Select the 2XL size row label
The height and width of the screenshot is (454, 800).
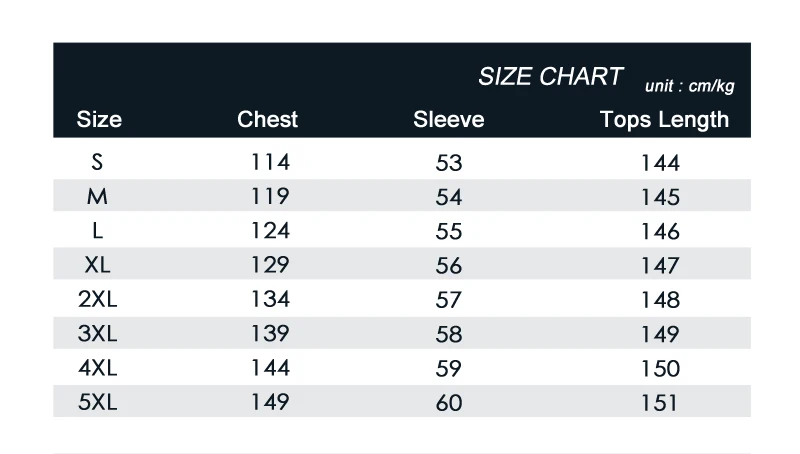[x=98, y=299]
